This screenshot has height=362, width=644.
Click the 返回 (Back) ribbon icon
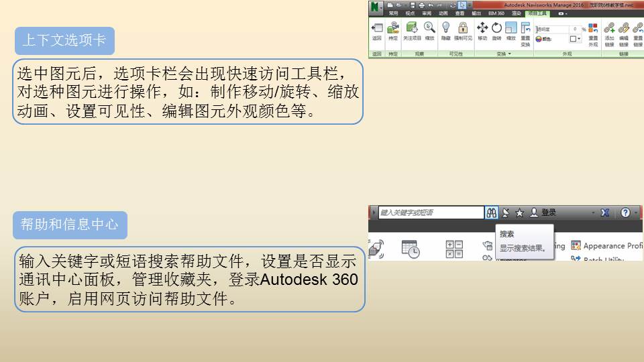point(376,28)
